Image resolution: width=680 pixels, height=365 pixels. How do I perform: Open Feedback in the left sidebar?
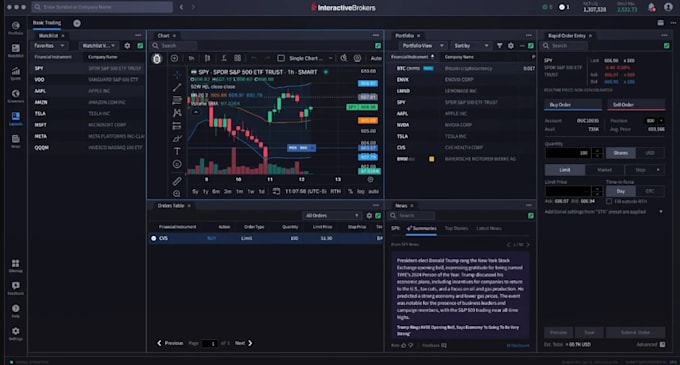16,288
